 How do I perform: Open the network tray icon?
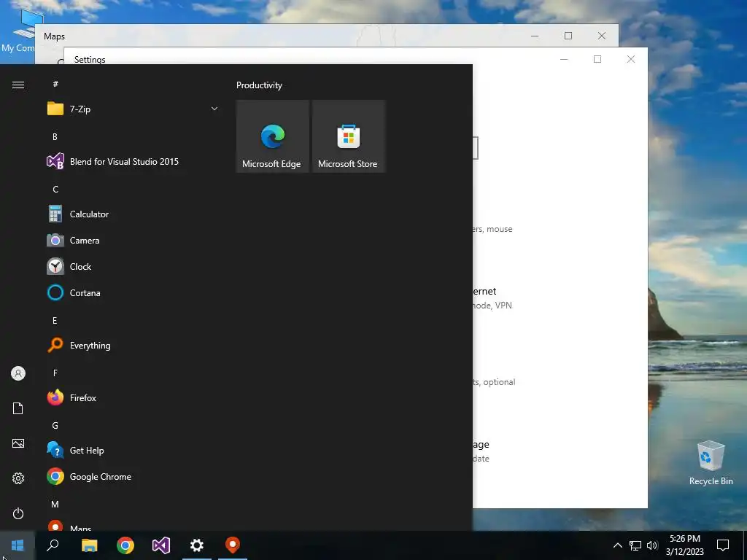635,545
